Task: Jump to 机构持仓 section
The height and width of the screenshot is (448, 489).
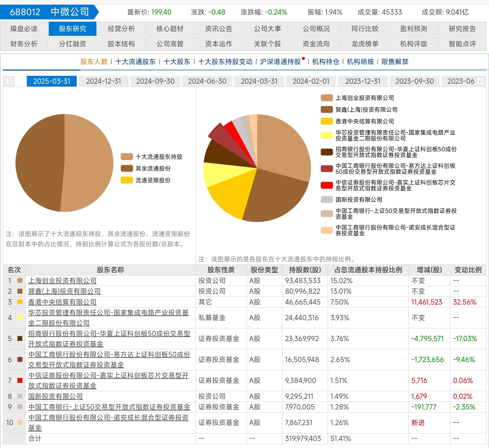Action: (326, 62)
